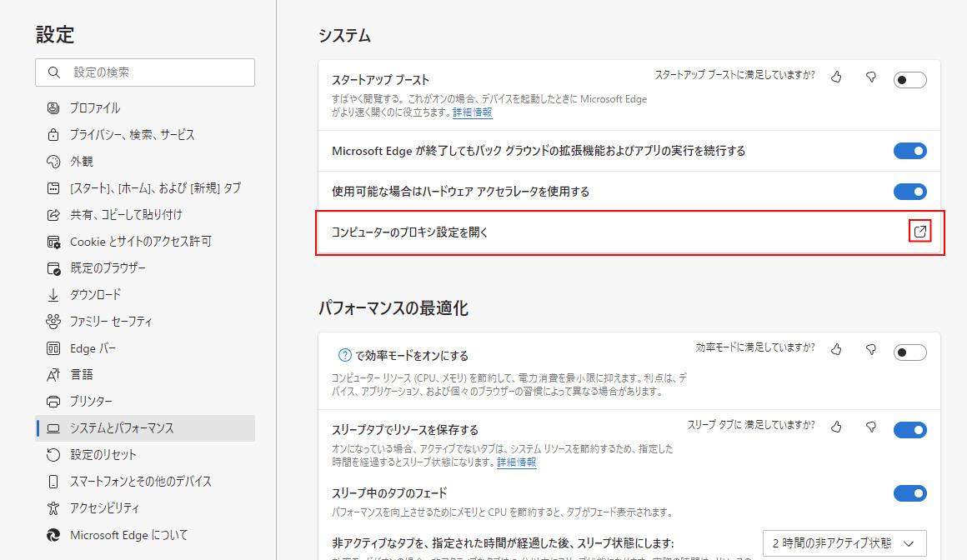
Task: Select Edge バー in the sidebar
Action: tap(145, 348)
